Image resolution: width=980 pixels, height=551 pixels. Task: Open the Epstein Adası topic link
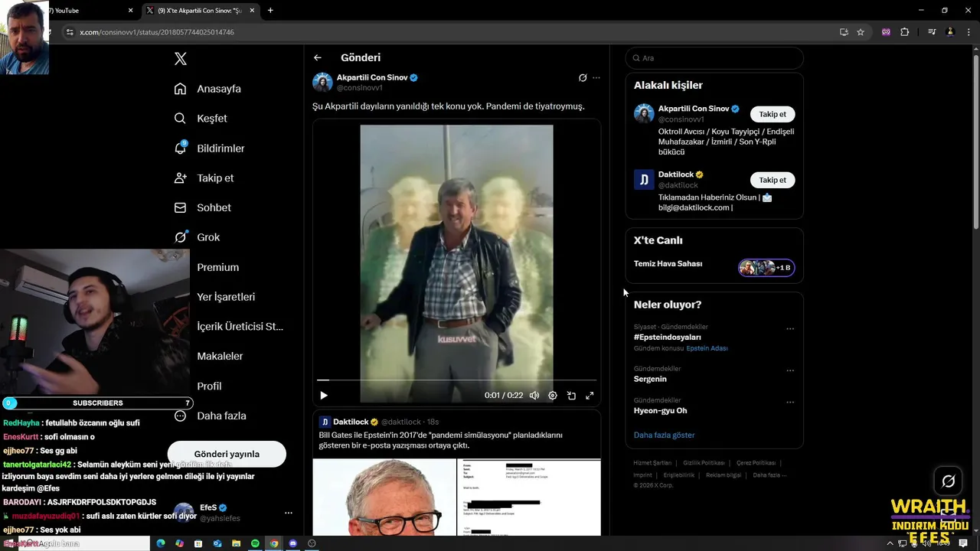pyautogui.click(x=707, y=348)
